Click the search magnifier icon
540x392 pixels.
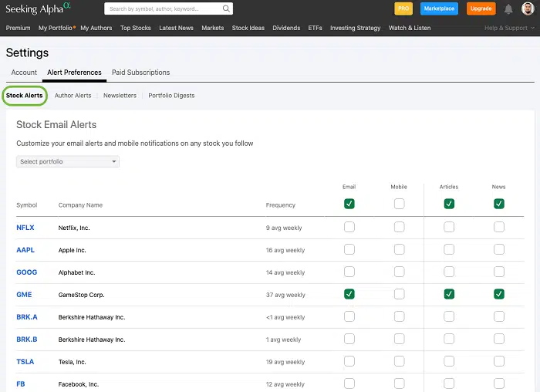tap(226, 9)
